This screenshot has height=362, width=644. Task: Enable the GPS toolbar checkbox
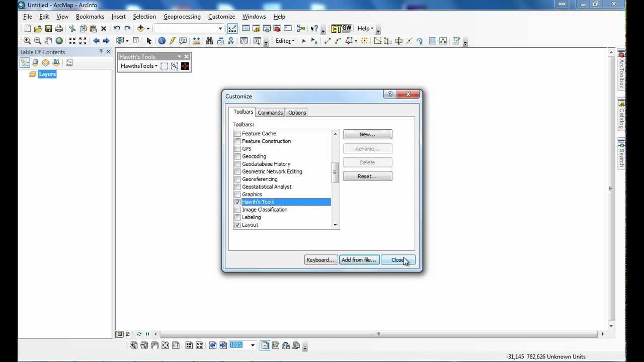(x=237, y=149)
